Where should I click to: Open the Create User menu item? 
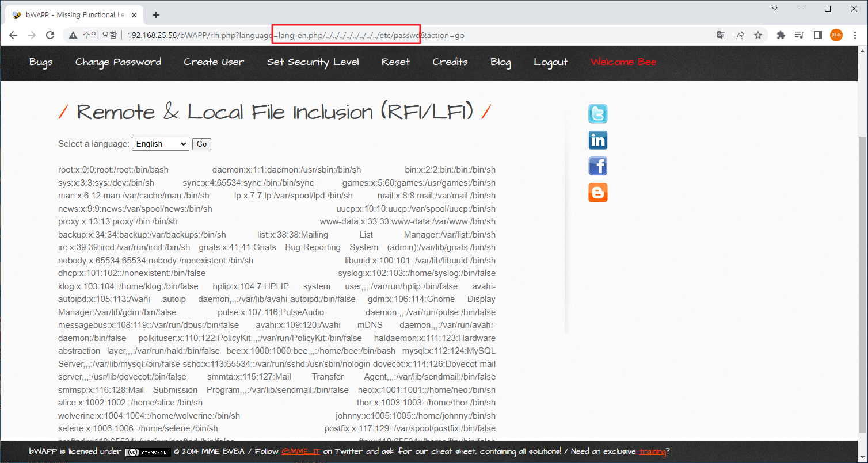pyautogui.click(x=214, y=62)
